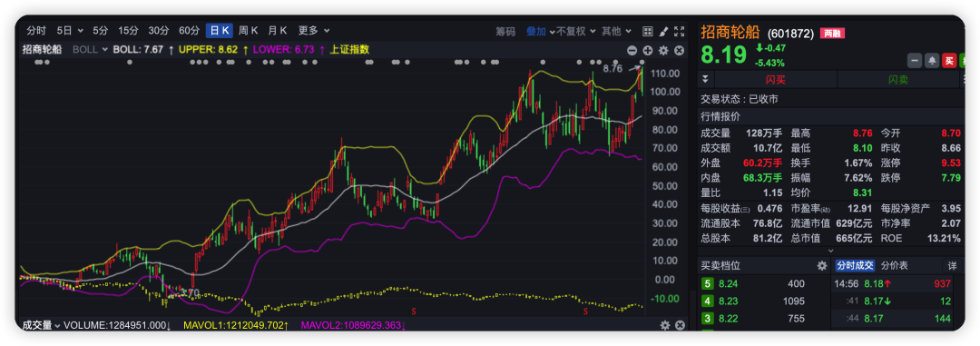Close the 成交量 volume panel

(680, 325)
